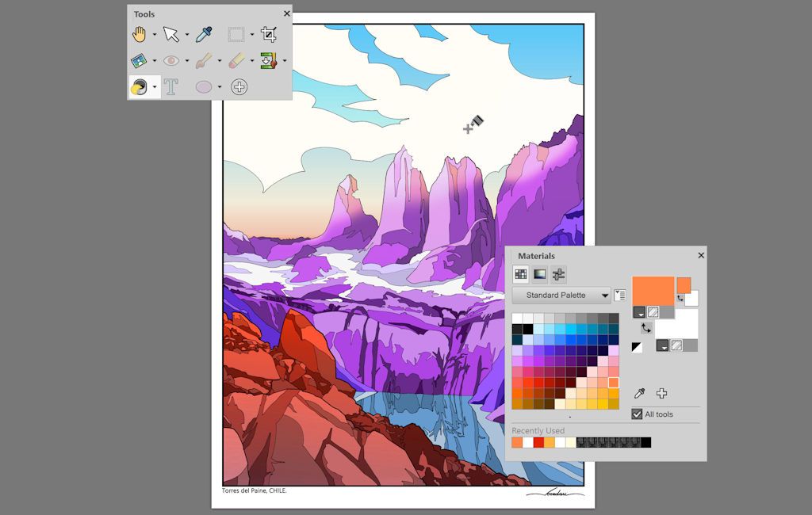Image resolution: width=812 pixels, height=515 pixels.
Task: Select the Hand pan tool
Action: (x=141, y=33)
